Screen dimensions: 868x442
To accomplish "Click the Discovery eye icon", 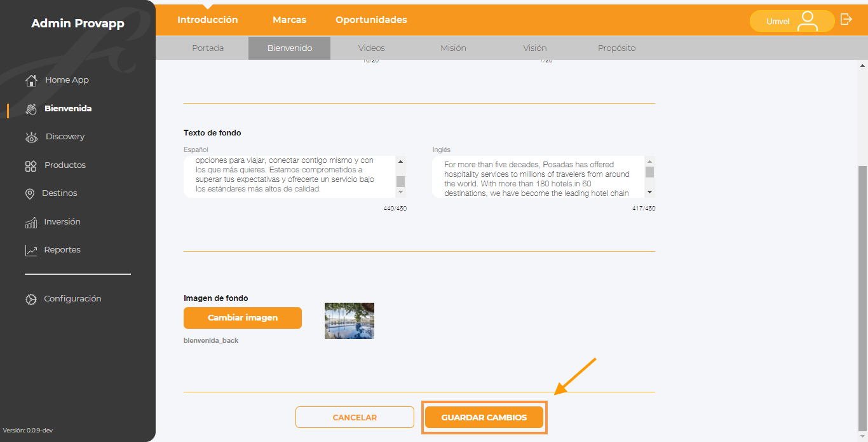I will point(31,137).
